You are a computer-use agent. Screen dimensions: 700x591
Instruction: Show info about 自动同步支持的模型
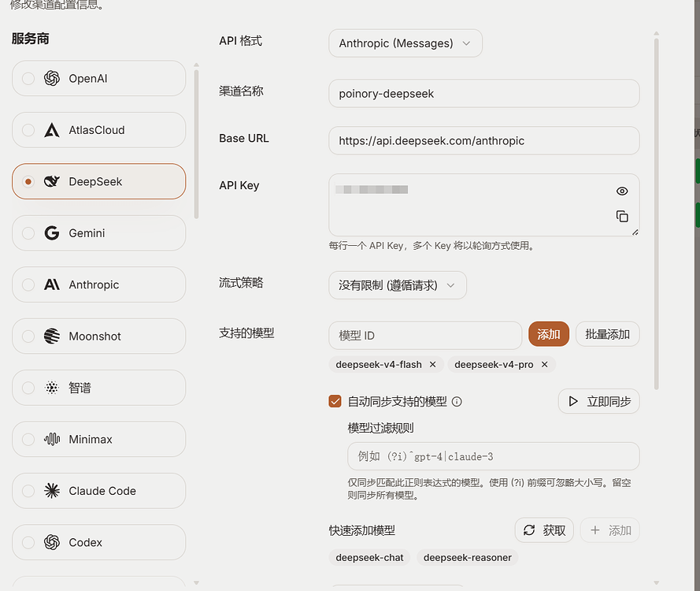tap(457, 402)
